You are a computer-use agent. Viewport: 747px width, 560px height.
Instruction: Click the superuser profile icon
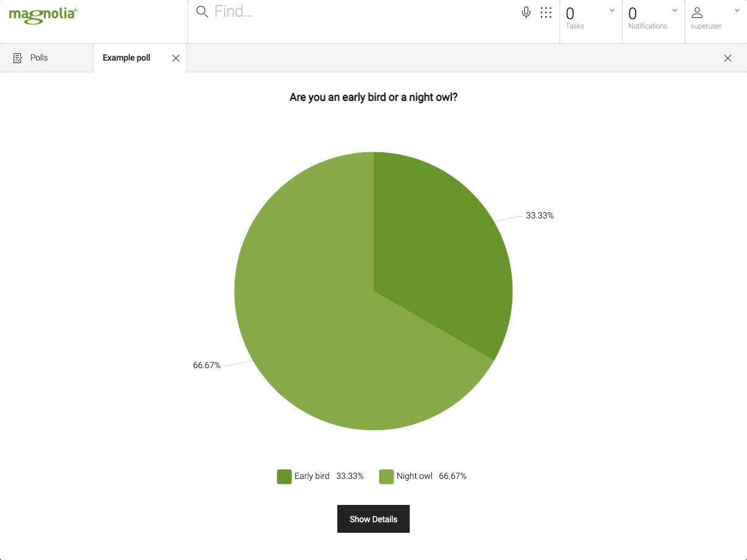[697, 12]
